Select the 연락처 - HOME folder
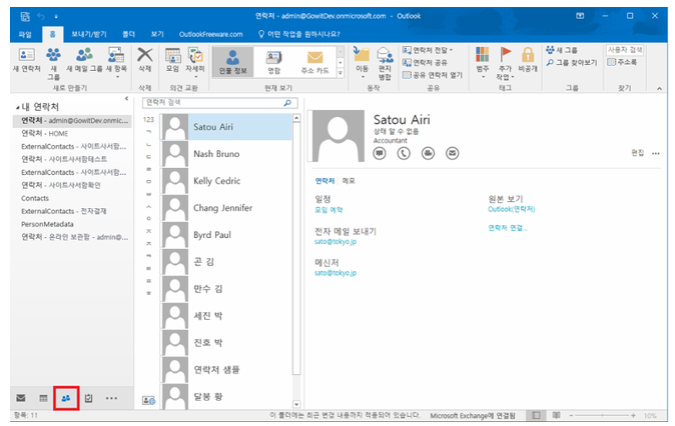Viewport: 675px width, 426px height. coord(45,133)
